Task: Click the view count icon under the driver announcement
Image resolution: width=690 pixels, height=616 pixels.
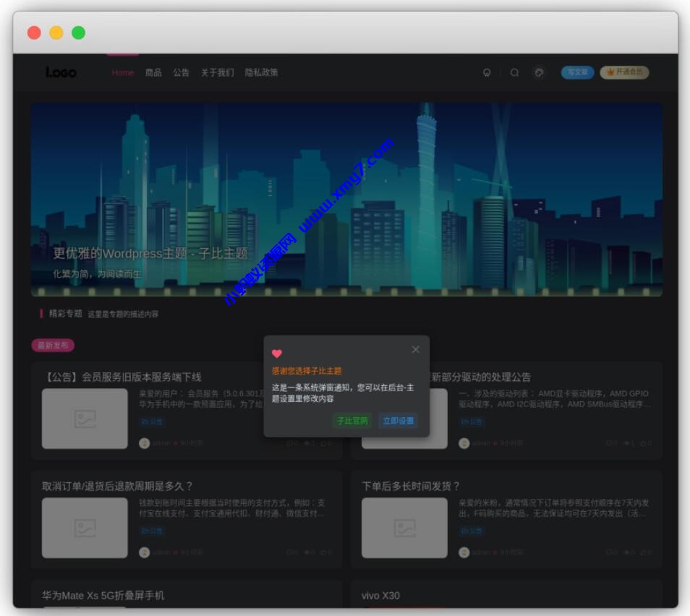Action: click(x=628, y=443)
